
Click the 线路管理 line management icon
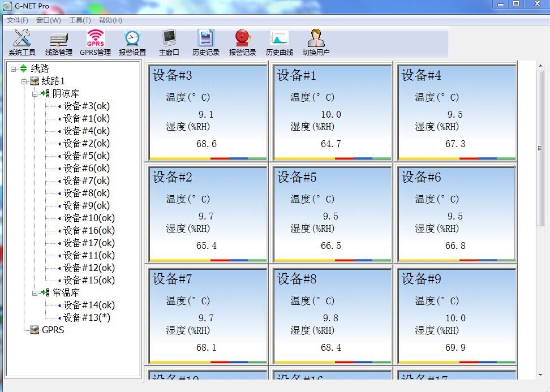[x=59, y=42]
